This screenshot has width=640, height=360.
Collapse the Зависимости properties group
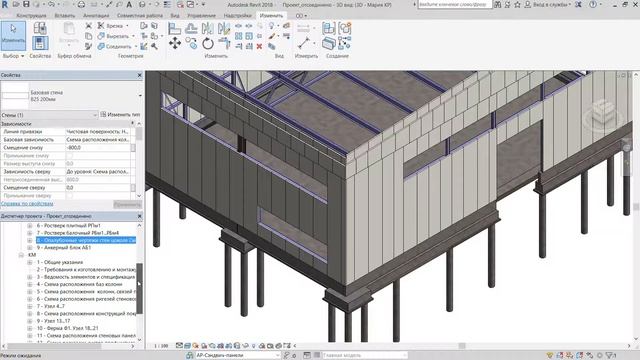click(132, 123)
